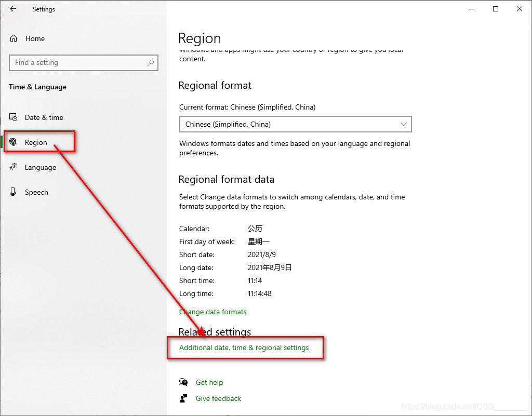Click the Speech microphone icon
Viewport: 532px width, 416px height.
click(x=14, y=192)
